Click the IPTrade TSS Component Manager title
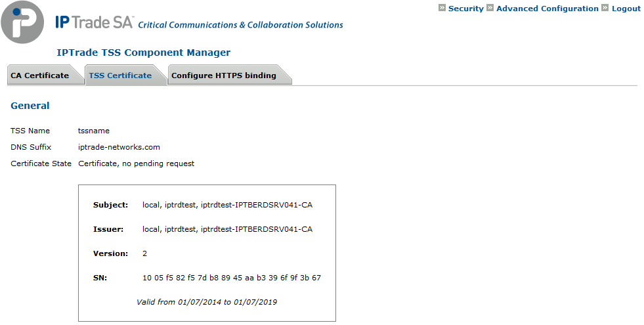The image size is (644, 325). (143, 53)
